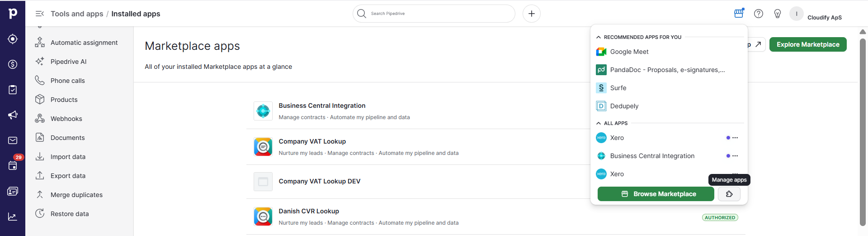The image size is (868, 236).
Task: Click the Restore data clock icon
Action: pos(40,213)
